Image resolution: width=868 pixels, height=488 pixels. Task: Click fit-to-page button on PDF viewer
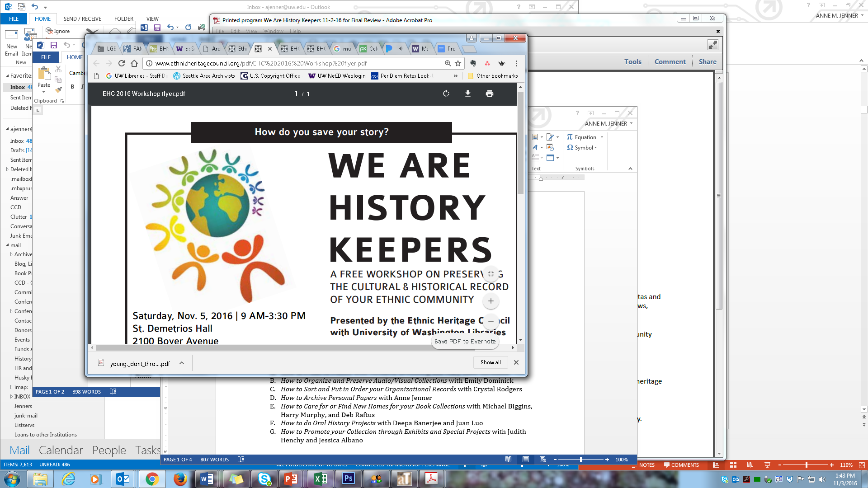click(x=491, y=274)
